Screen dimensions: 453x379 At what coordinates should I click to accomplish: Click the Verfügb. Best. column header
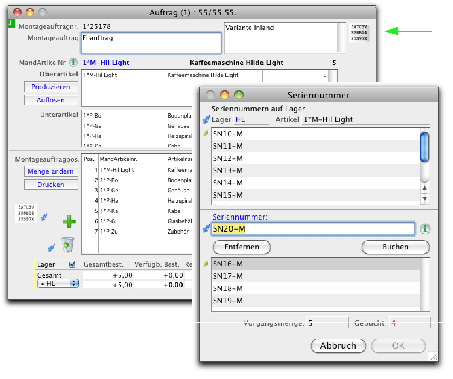click(157, 265)
